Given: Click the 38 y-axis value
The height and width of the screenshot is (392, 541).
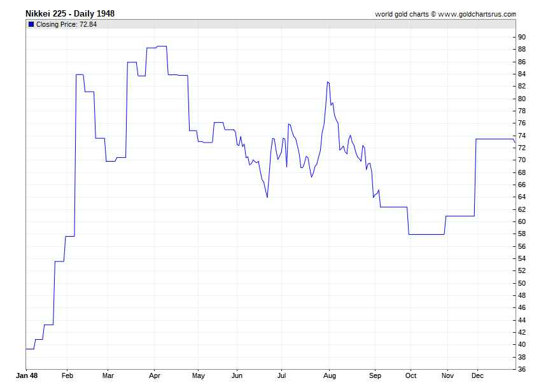Looking at the screenshot, I should (522, 357).
